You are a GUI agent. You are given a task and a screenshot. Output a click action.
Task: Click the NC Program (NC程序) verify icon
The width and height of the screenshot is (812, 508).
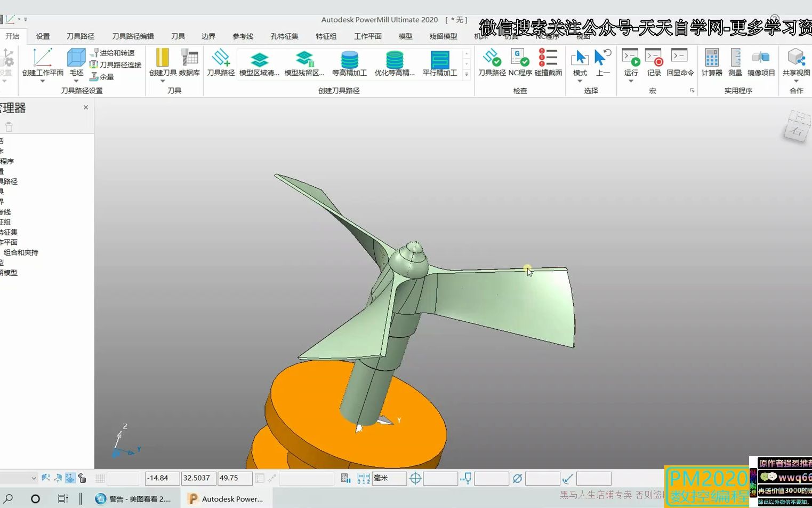(520, 58)
